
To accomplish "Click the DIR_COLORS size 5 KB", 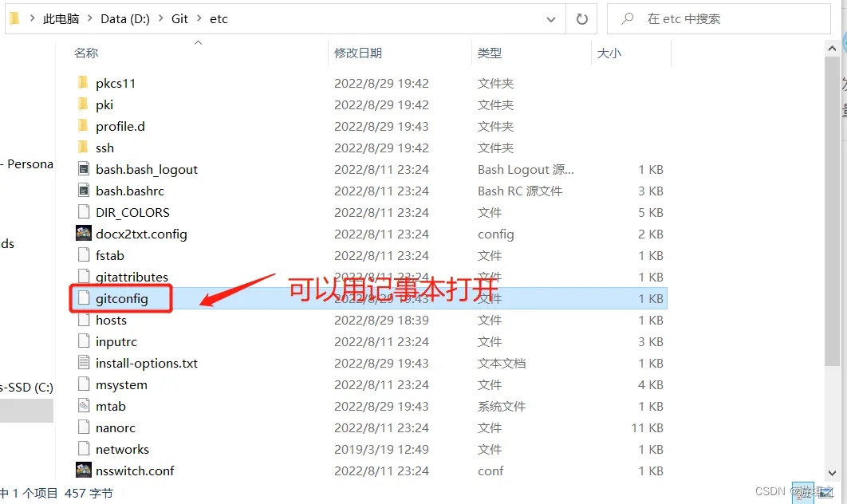I will pos(650,212).
